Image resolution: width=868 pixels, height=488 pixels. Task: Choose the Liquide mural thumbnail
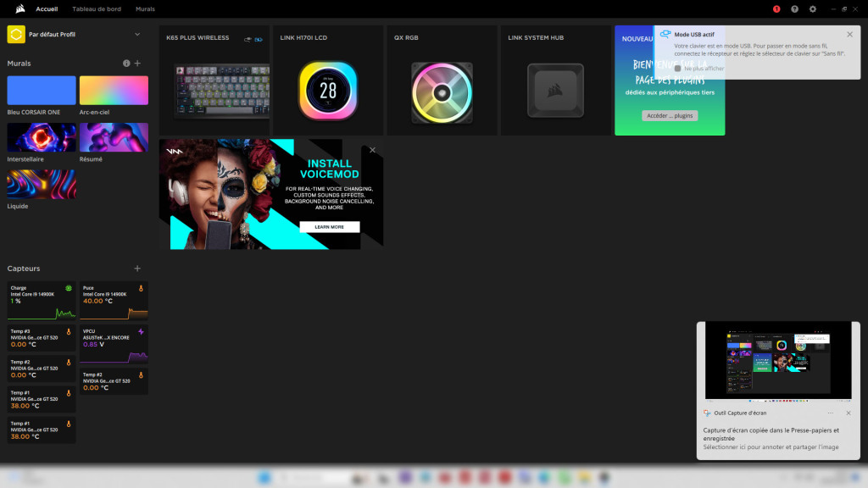(x=42, y=184)
